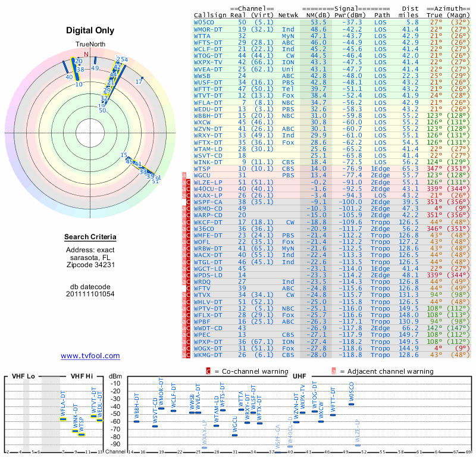This screenshot has width=476, height=457.
Task: Select callsign WACX-DT
Action: [208, 255]
